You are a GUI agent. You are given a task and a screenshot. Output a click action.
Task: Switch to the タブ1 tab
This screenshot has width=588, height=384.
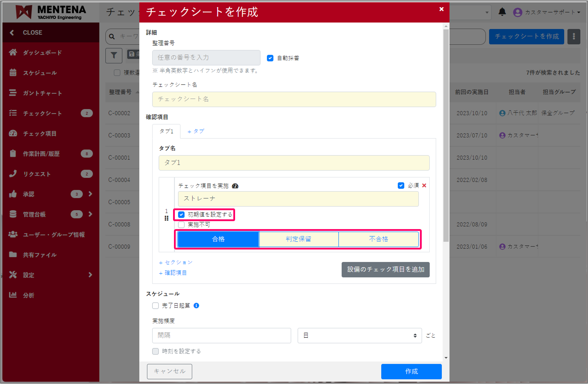click(166, 131)
